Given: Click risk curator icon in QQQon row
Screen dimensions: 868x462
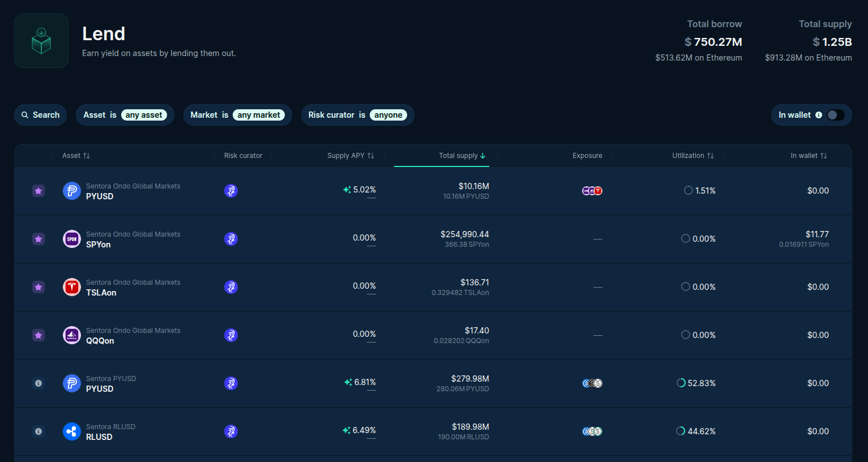Looking at the screenshot, I should (x=230, y=335).
